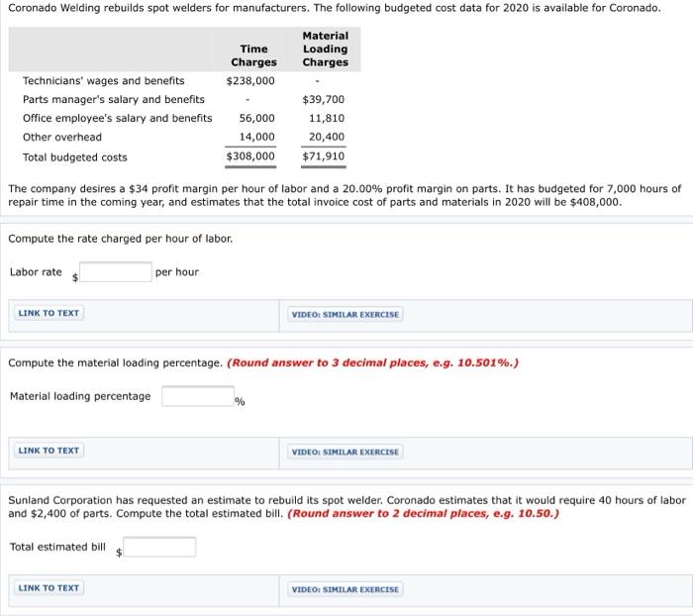Click the Other overhead row label
Viewport: 693px width, 616px height.
[61, 137]
